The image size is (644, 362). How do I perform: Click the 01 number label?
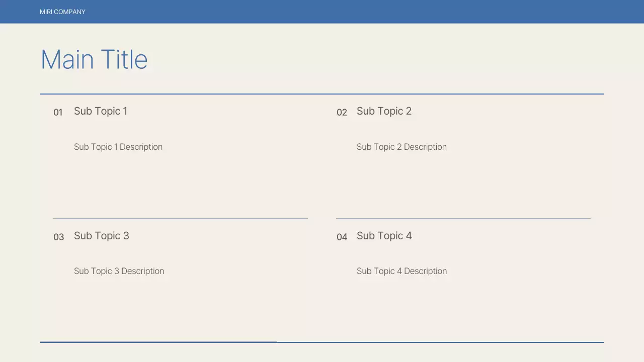(58, 112)
